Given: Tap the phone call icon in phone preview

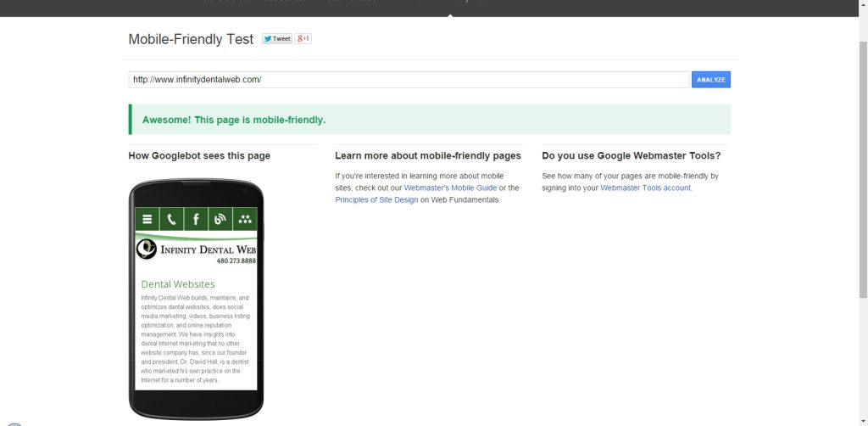Looking at the screenshot, I should click(171, 220).
